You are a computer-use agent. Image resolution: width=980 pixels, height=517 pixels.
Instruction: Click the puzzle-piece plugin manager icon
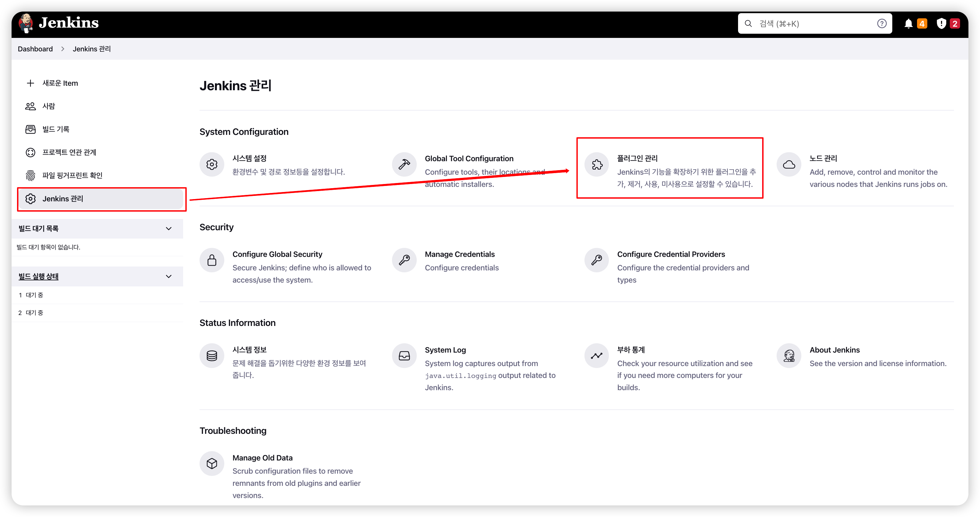597,164
